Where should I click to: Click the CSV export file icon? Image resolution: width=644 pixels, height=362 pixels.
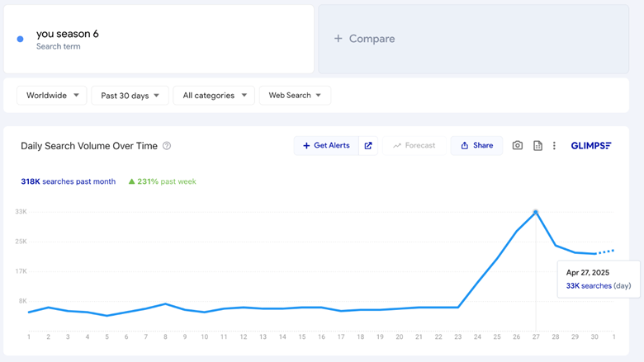[x=537, y=146]
